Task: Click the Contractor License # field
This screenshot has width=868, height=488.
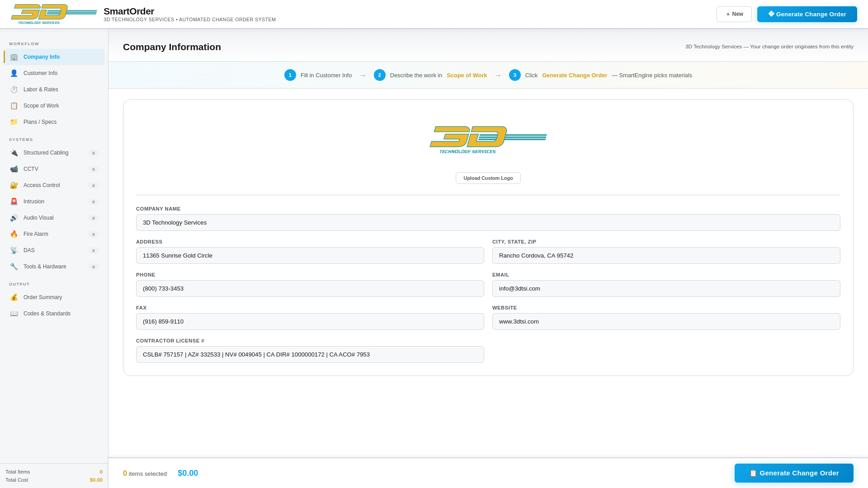Action: click(x=310, y=355)
